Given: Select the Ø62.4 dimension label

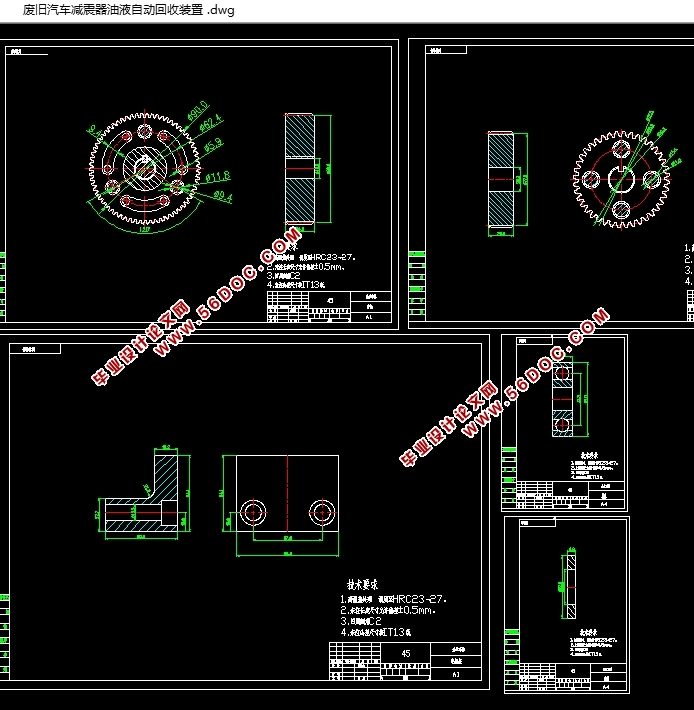Looking at the screenshot, I should tap(211, 123).
